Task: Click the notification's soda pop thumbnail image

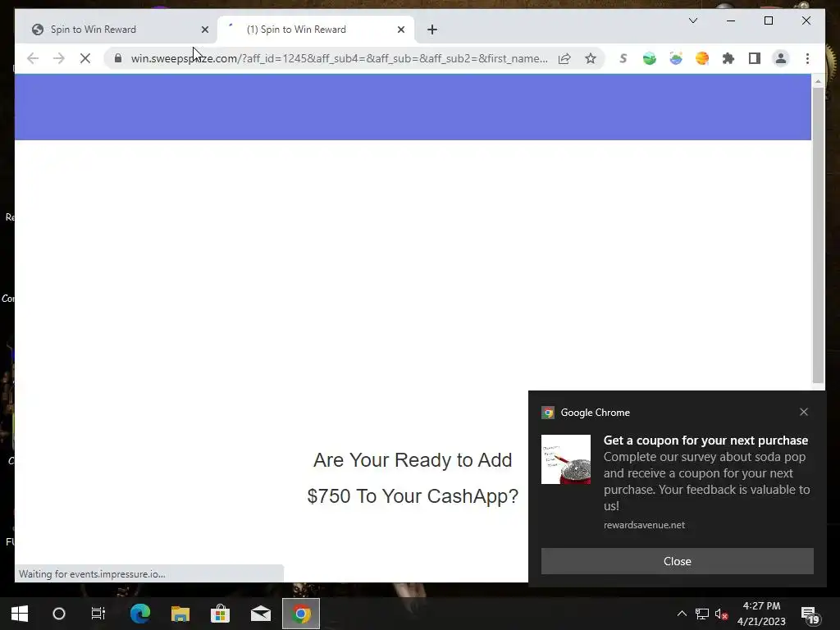Action: click(566, 459)
